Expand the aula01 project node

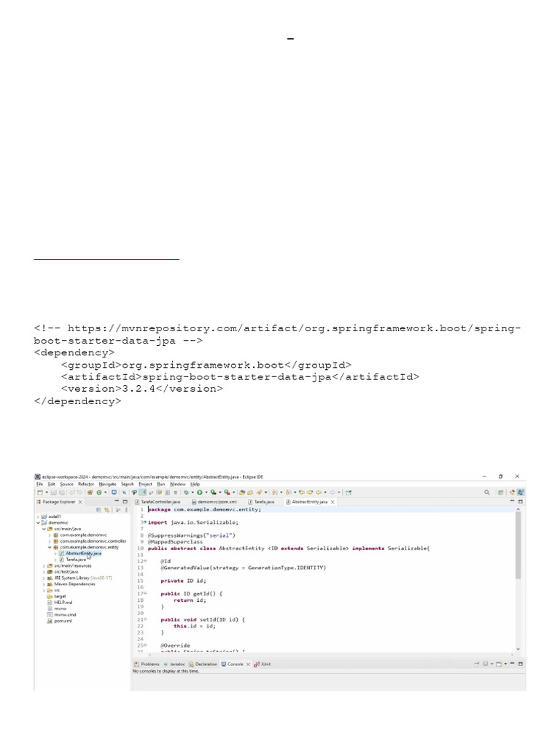[38, 516]
